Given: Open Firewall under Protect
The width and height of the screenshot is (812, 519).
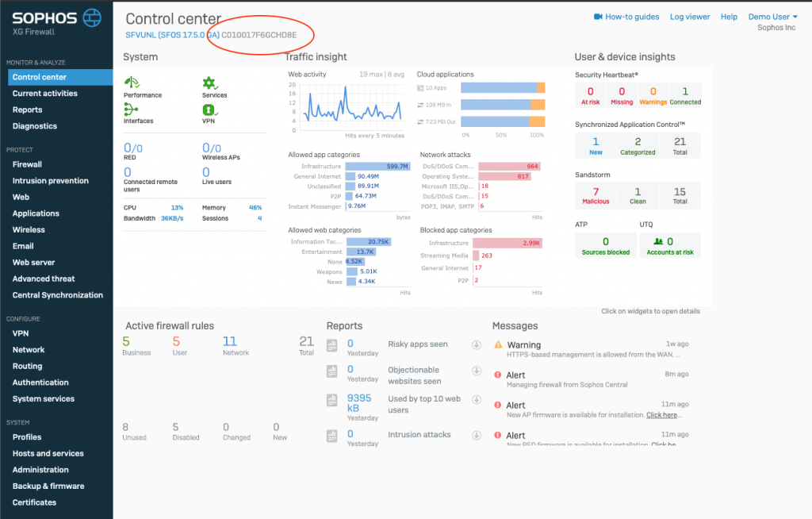Looking at the screenshot, I should point(27,164).
